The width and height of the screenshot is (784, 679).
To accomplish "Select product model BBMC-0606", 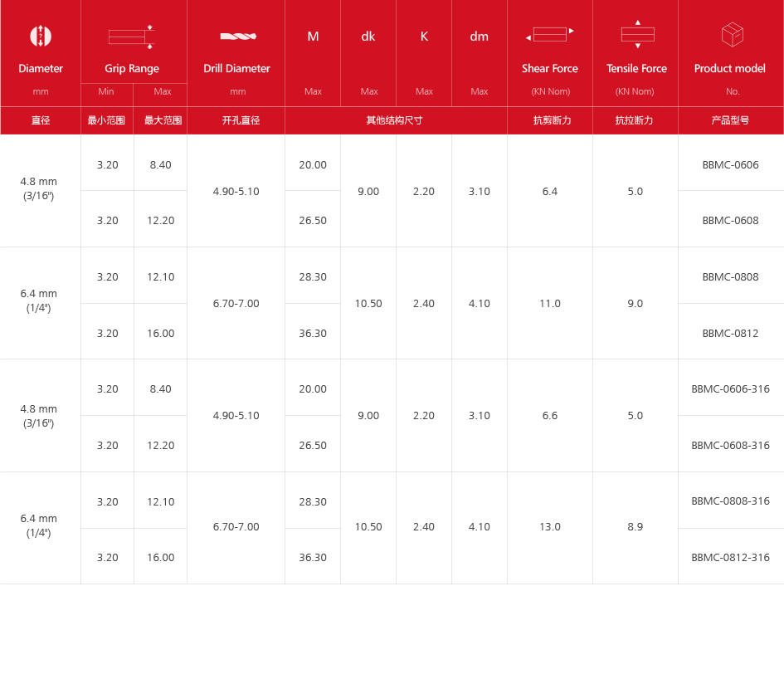I will click(x=730, y=164).
